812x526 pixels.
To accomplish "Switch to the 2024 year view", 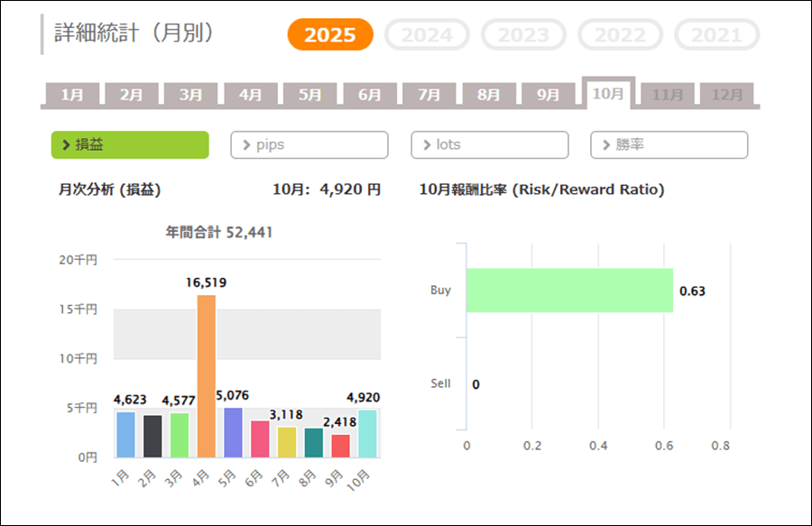I will click(x=427, y=35).
